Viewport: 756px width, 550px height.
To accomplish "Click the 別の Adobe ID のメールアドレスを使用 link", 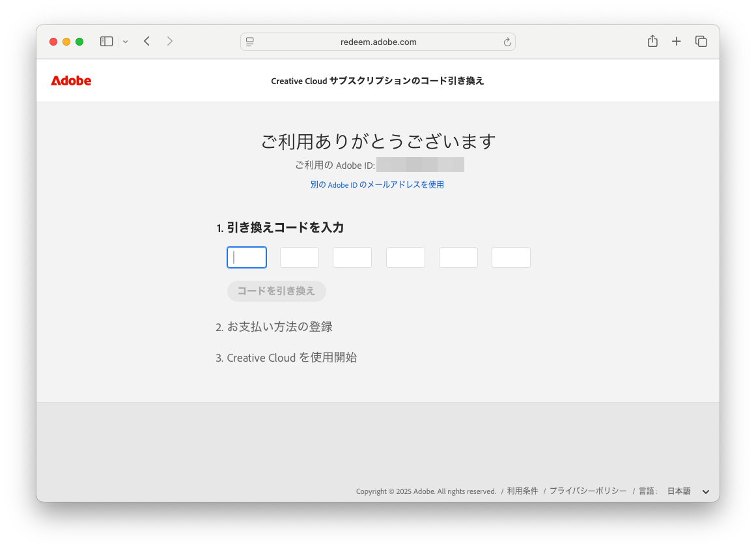I will [x=377, y=184].
